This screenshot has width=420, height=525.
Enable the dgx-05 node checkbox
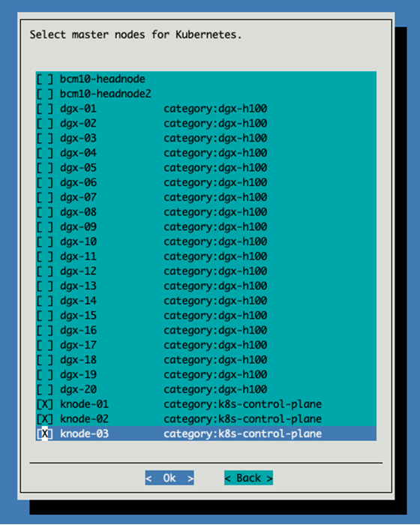(x=45, y=168)
